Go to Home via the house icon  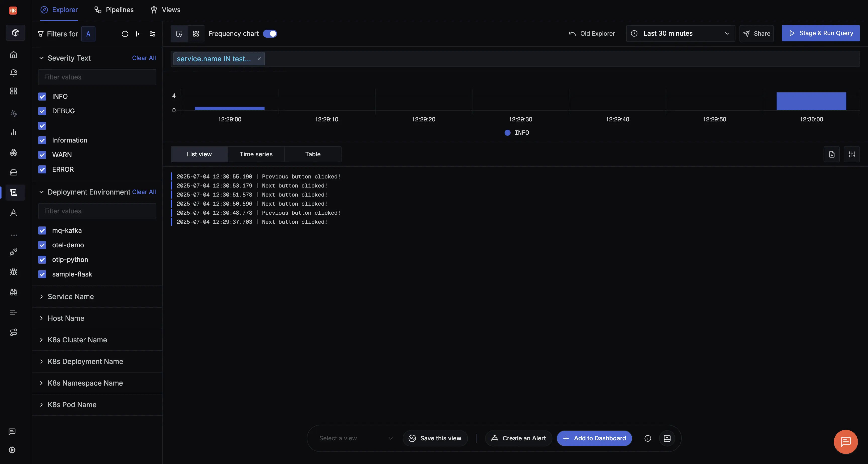[x=14, y=55]
